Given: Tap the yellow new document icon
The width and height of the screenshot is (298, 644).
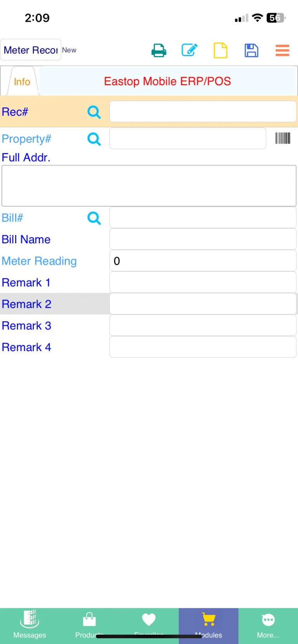Looking at the screenshot, I should [x=220, y=51].
